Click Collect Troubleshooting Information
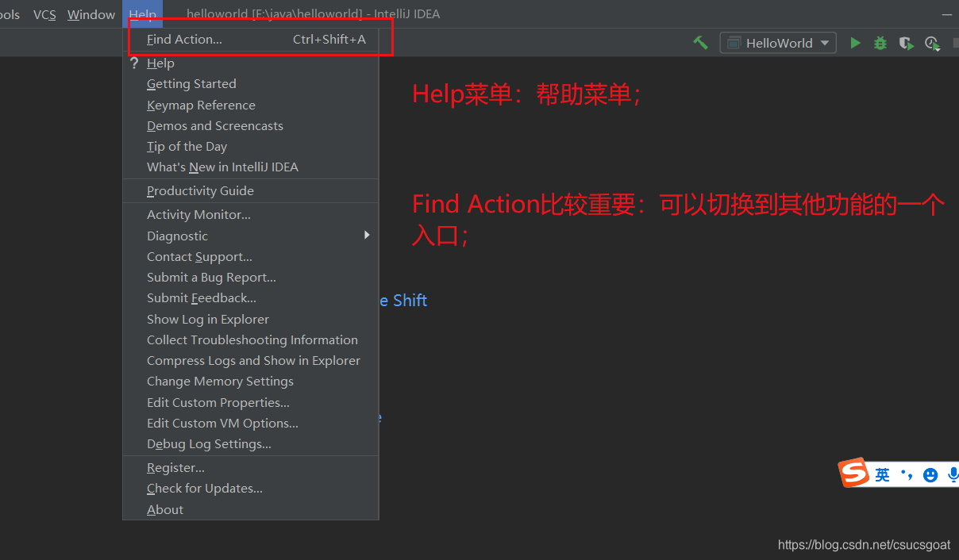Image resolution: width=959 pixels, height=560 pixels. (x=251, y=340)
